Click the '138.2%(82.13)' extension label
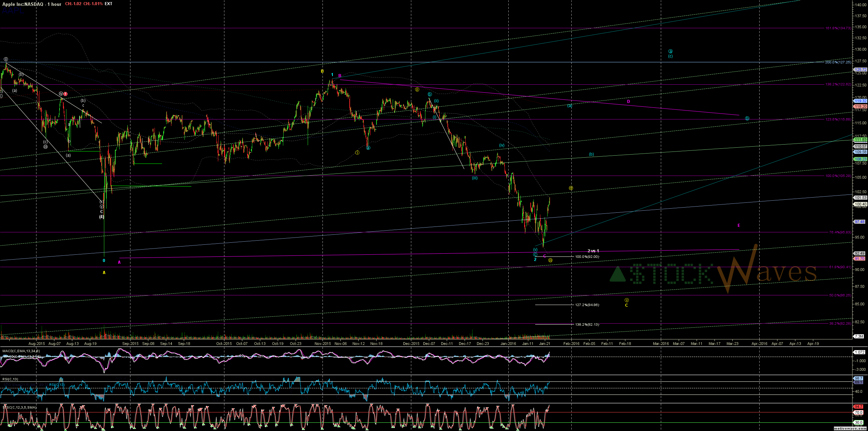 pyautogui.click(x=587, y=325)
